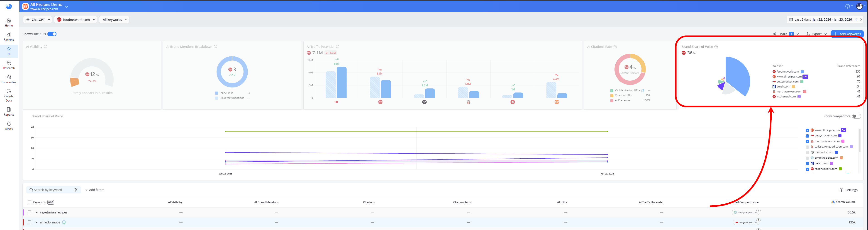The height and width of the screenshot is (230, 868).
Task: Select the vegetarian recipes row checkbox
Action: pos(29,213)
